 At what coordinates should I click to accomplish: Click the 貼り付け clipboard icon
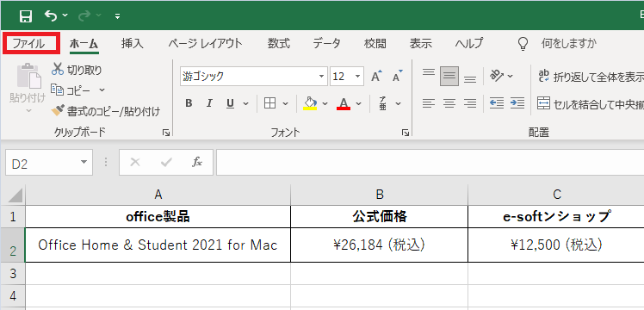[28, 77]
